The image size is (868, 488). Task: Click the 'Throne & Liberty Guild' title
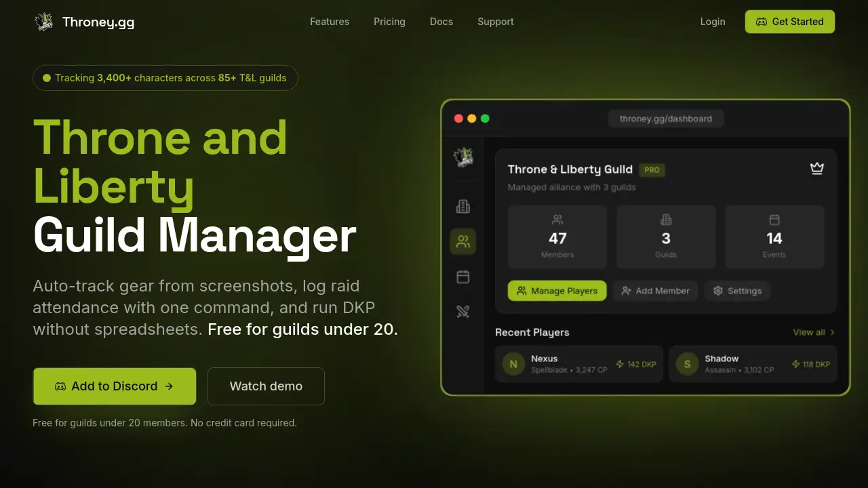coord(570,169)
